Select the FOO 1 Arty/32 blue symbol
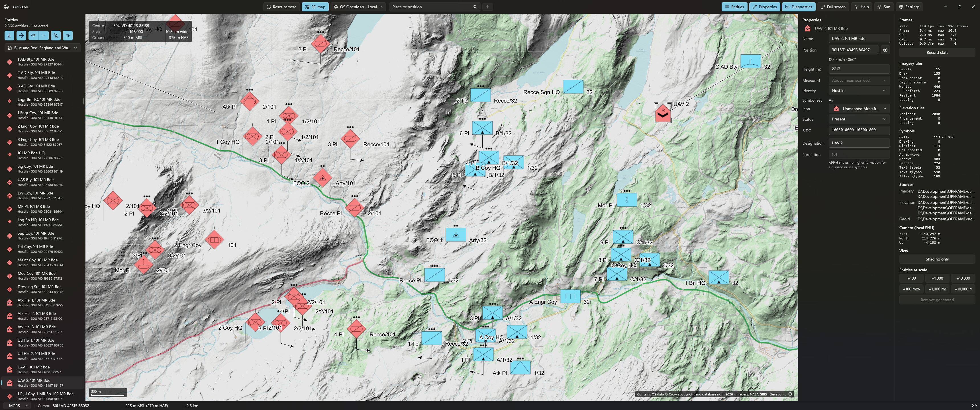 click(x=455, y=235)
